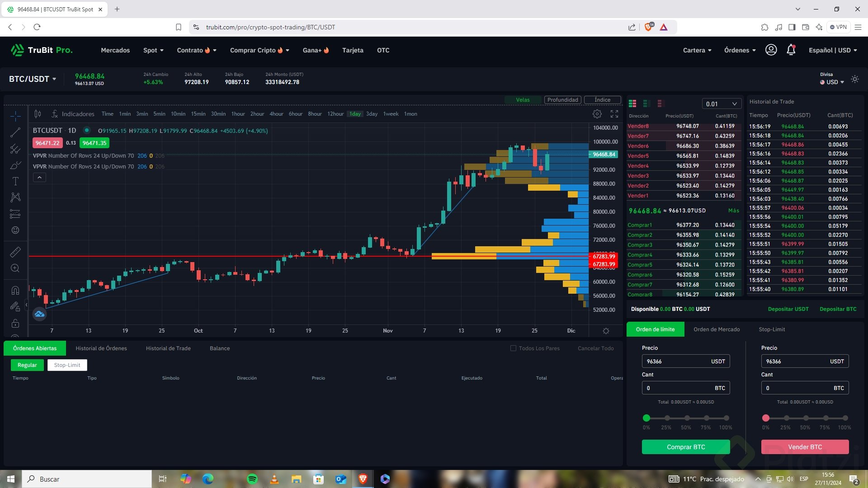
Task: Open the notifications bell
Action: point(791,50)
